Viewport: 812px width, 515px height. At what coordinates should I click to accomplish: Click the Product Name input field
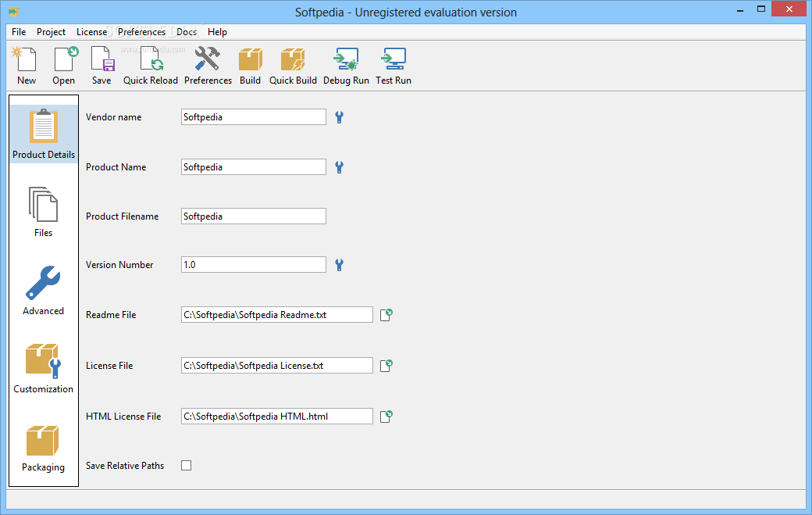coord(254,166)
